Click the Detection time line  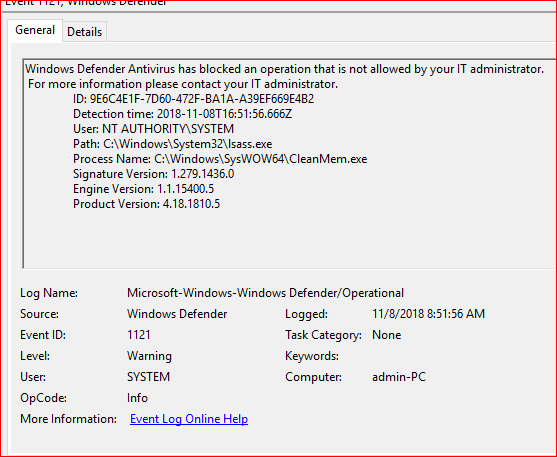183,114
